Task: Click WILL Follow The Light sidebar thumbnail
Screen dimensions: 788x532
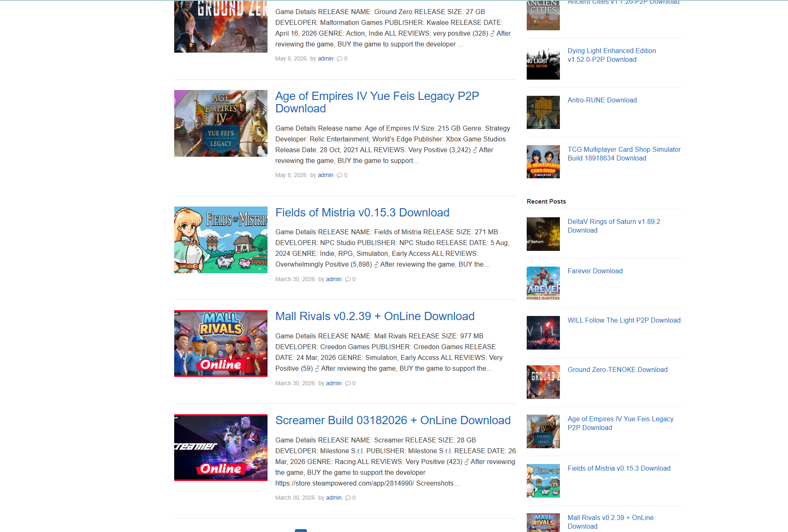Action: coord(543,333)
